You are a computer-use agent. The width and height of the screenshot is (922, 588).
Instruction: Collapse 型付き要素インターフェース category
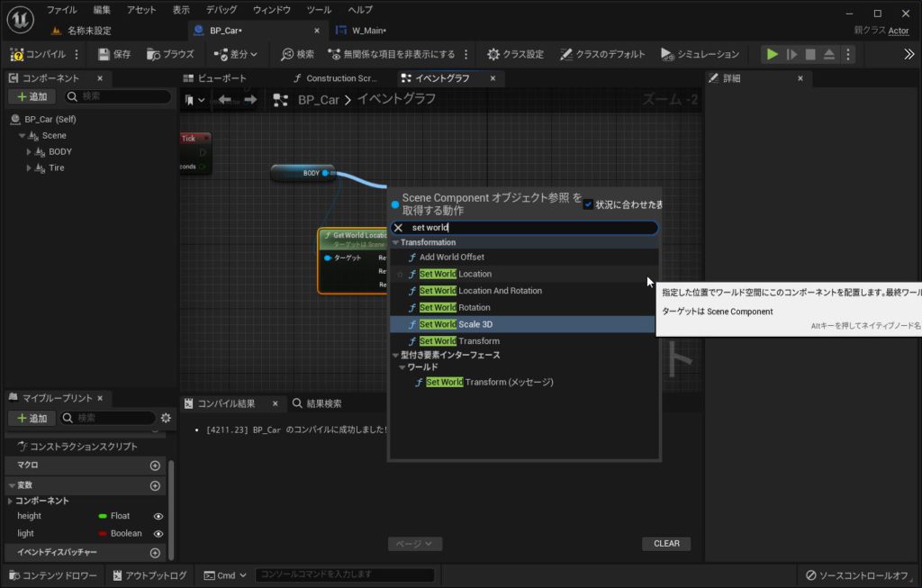click(x=396, y=355)
